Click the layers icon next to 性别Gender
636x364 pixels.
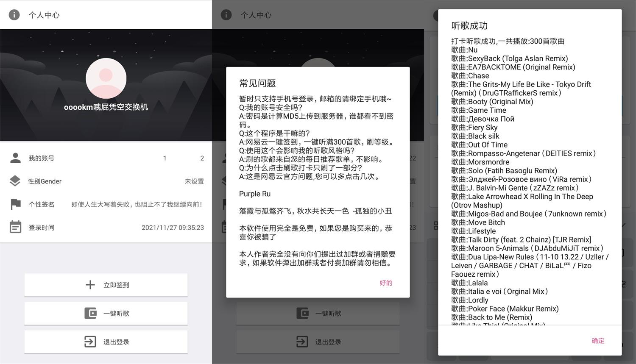pos(15,181)
